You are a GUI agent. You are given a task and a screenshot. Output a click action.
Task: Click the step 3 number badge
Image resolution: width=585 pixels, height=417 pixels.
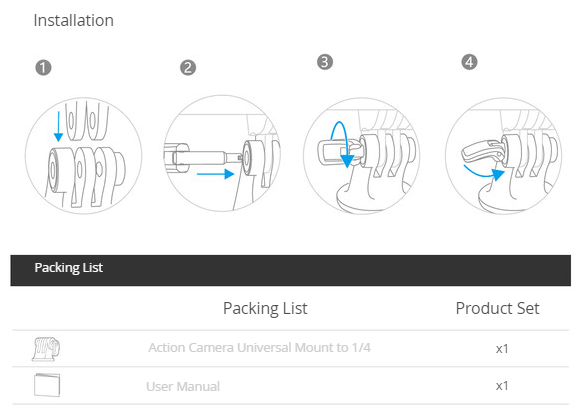click(x=325, y=62)
